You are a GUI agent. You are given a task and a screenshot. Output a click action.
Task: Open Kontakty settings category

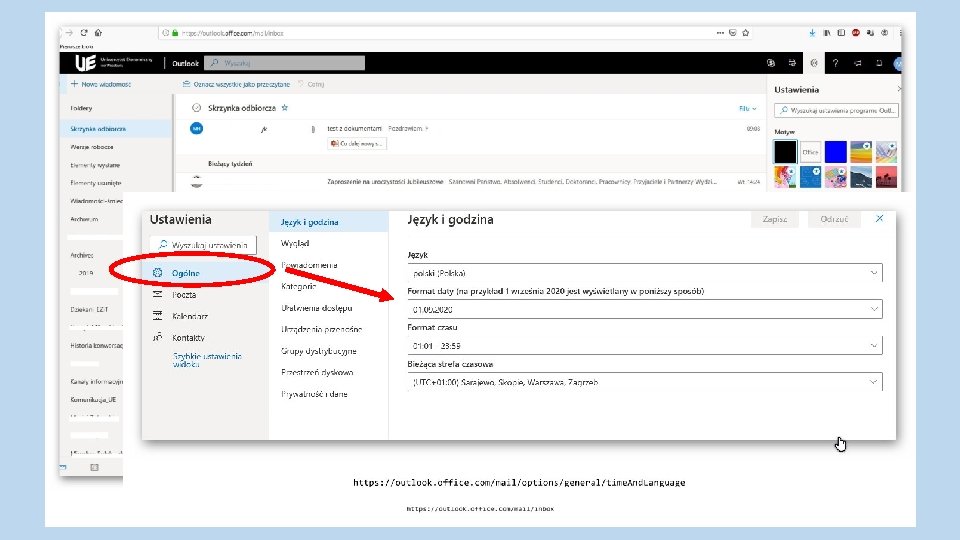point(188,337)
